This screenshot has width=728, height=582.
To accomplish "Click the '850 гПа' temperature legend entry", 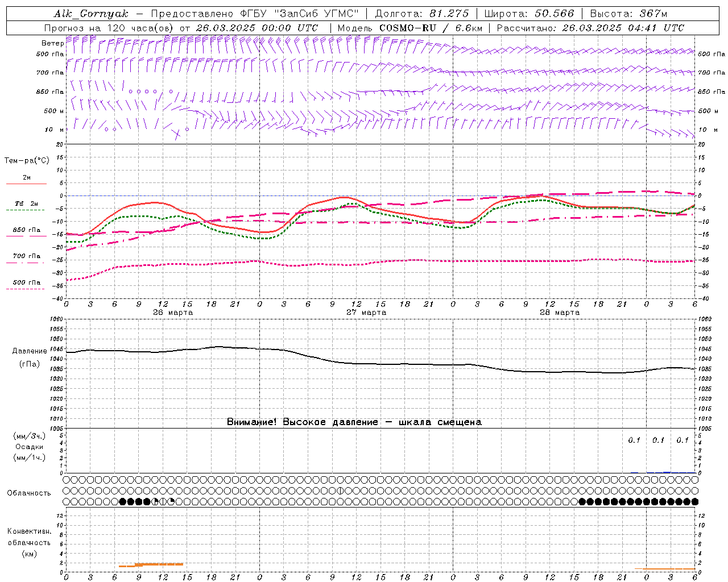I will click(x=27, y=230).
